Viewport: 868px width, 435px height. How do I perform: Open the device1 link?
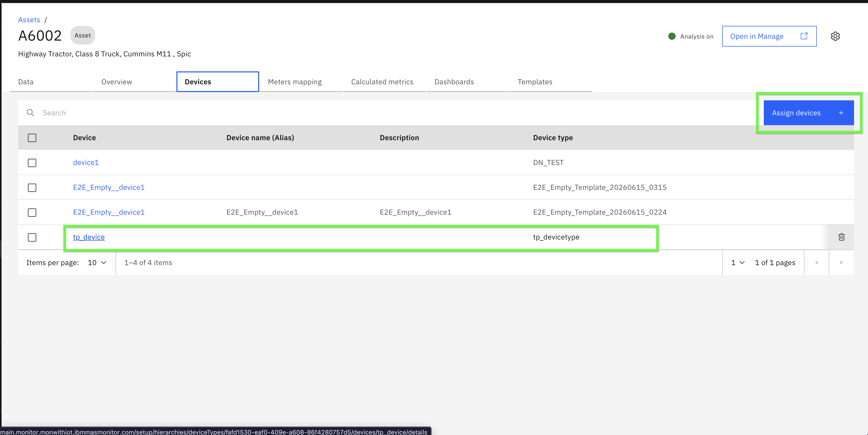click(86, 162)
